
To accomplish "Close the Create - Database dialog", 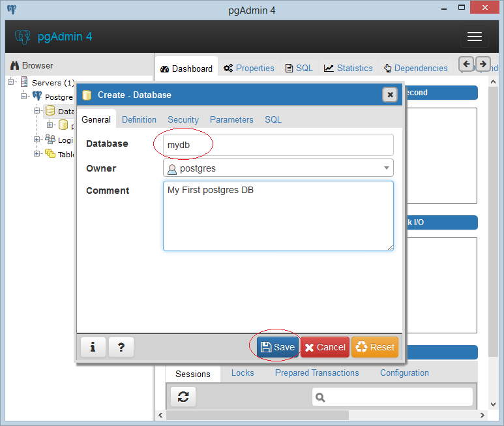I will click(390, 95).
